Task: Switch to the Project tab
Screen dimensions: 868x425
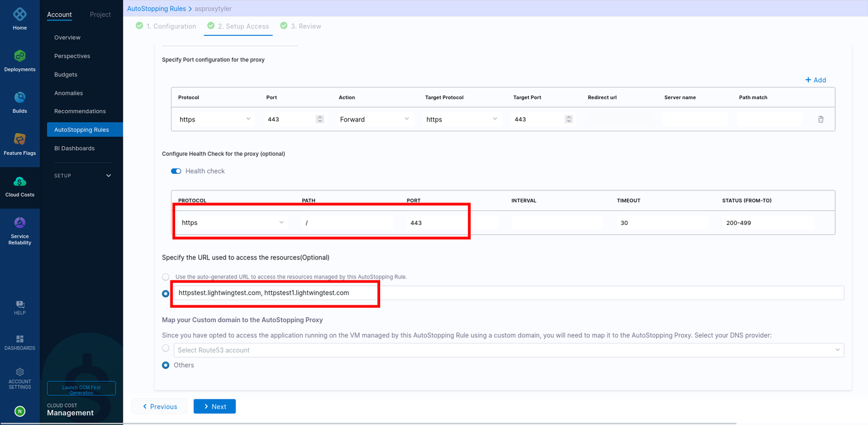Action: pos(100,15)
